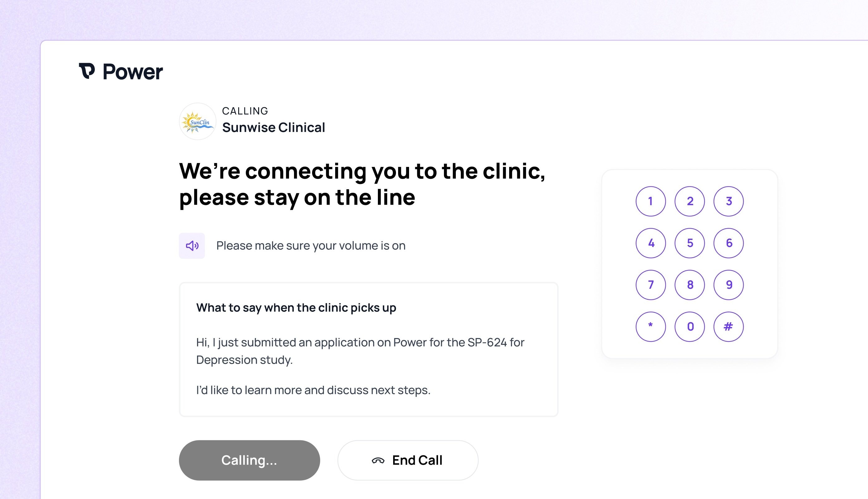Click the Power logo icon
This screenshot has height=499, width=868.
87,71
